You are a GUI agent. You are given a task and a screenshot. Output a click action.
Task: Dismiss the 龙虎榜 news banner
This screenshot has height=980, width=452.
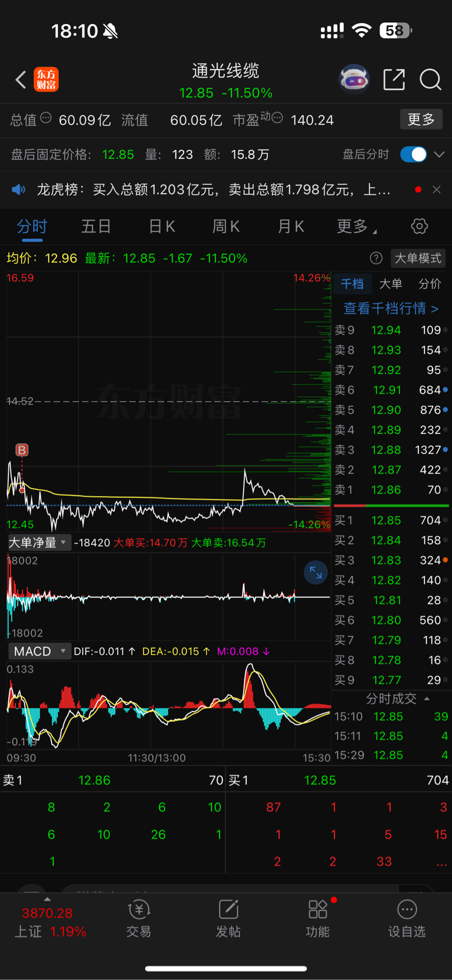click(x=437, y=190)
